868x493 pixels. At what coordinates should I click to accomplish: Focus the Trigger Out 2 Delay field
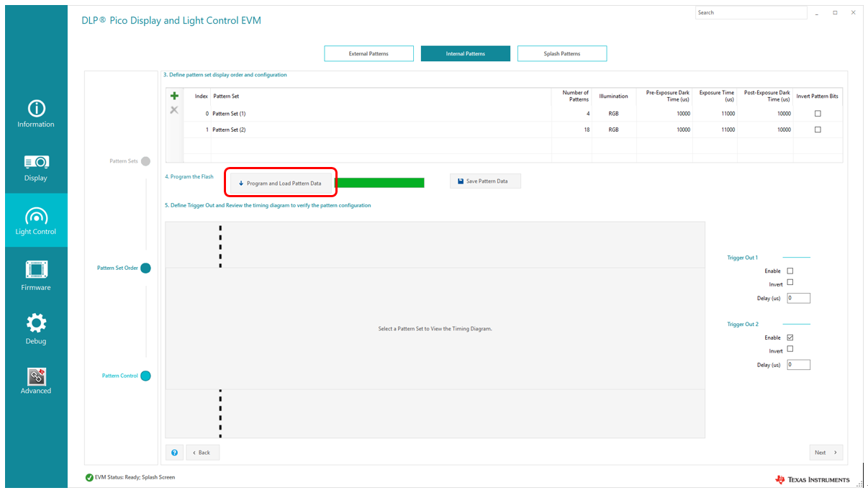tap(799, 365)
